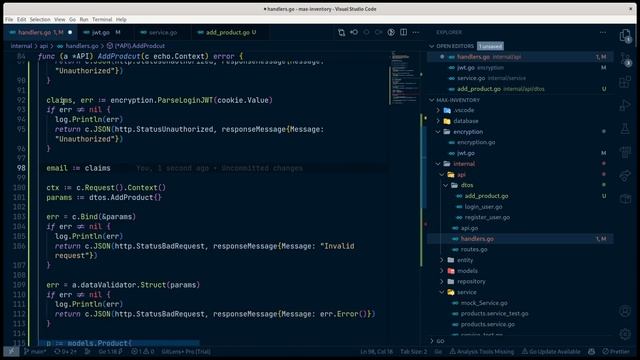Open the Manage gear icon
The width and height of the screenshot is (640, 360).
(x=625, y=334)
